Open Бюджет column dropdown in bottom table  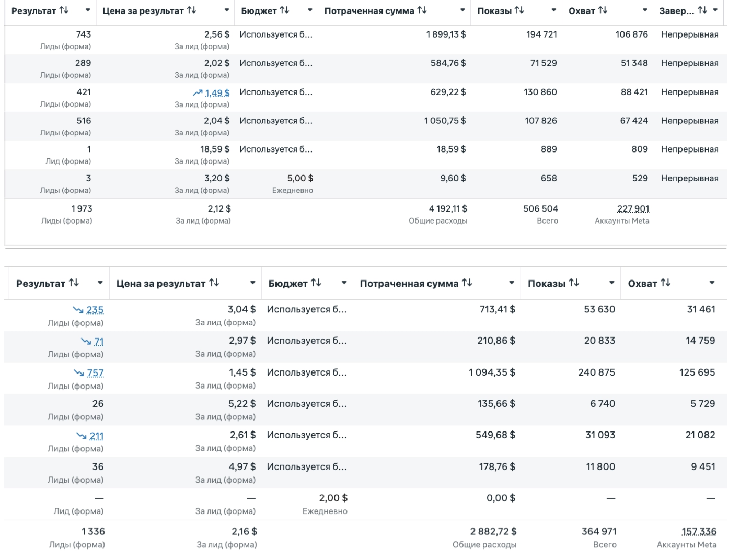coord(344,283)
